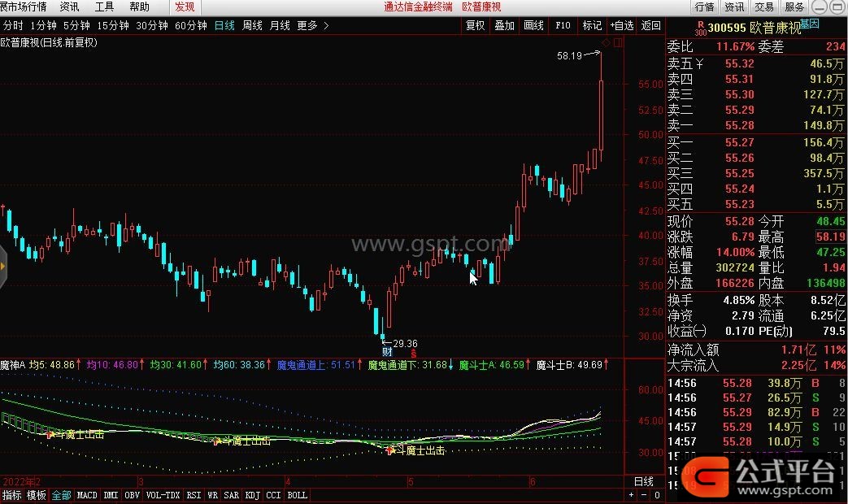This screenshot has height=504, width=848.
Task: Switch to the 1分钟 period
Action: (x=43, y=25)
